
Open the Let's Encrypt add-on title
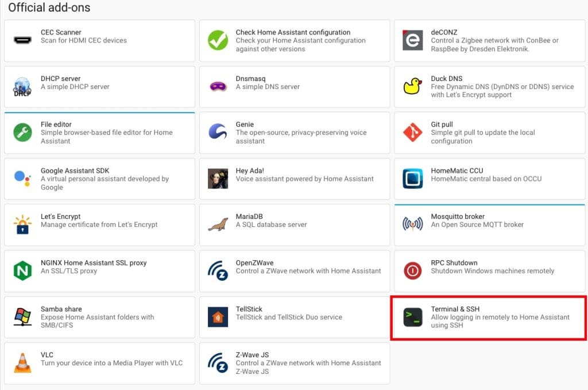click(x=60, y=217)
